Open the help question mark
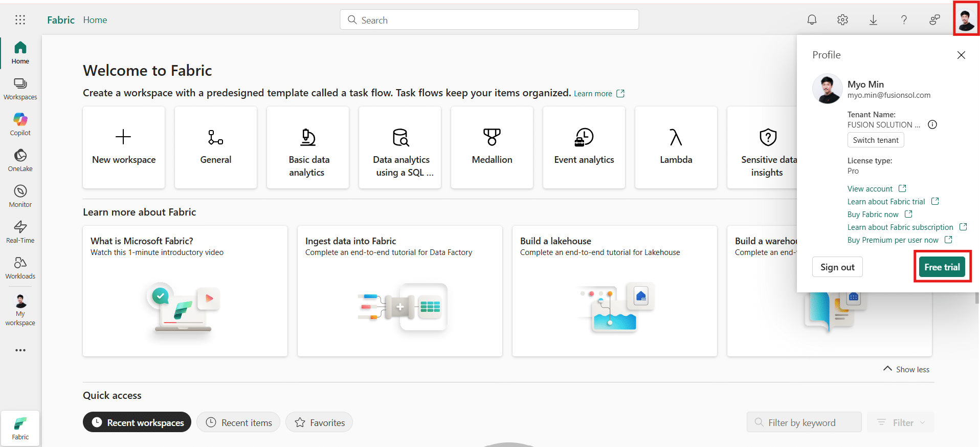 click(904, 20)
